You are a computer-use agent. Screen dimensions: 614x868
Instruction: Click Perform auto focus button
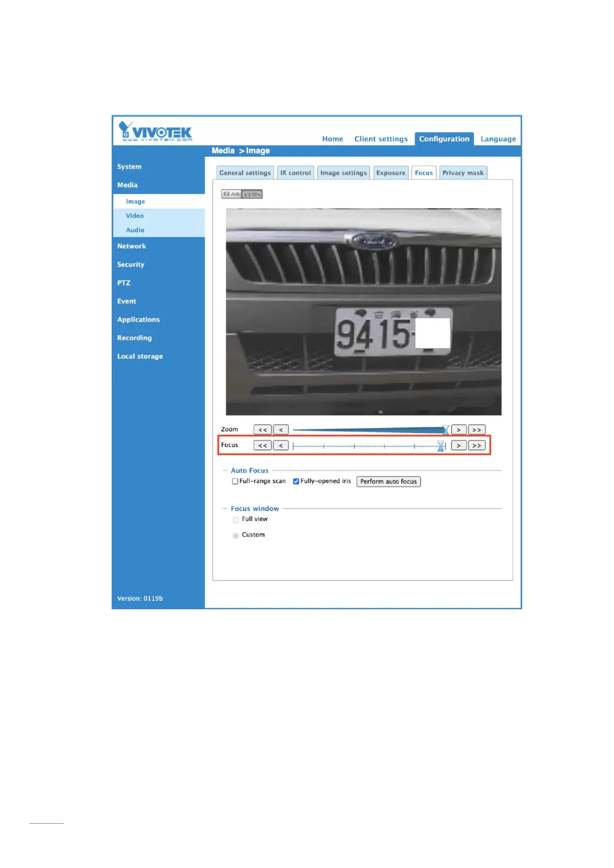(388, 481)
